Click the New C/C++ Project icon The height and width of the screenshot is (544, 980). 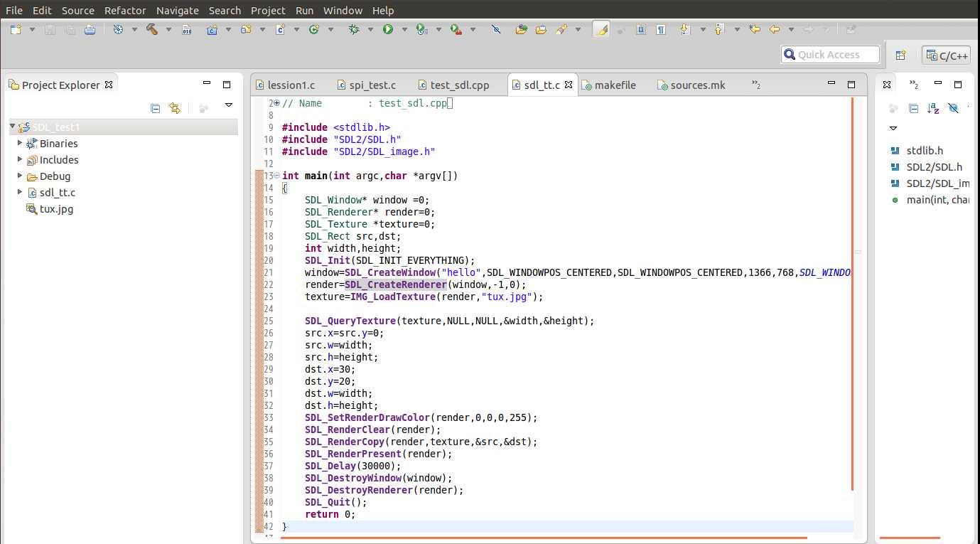coord(212,30)
